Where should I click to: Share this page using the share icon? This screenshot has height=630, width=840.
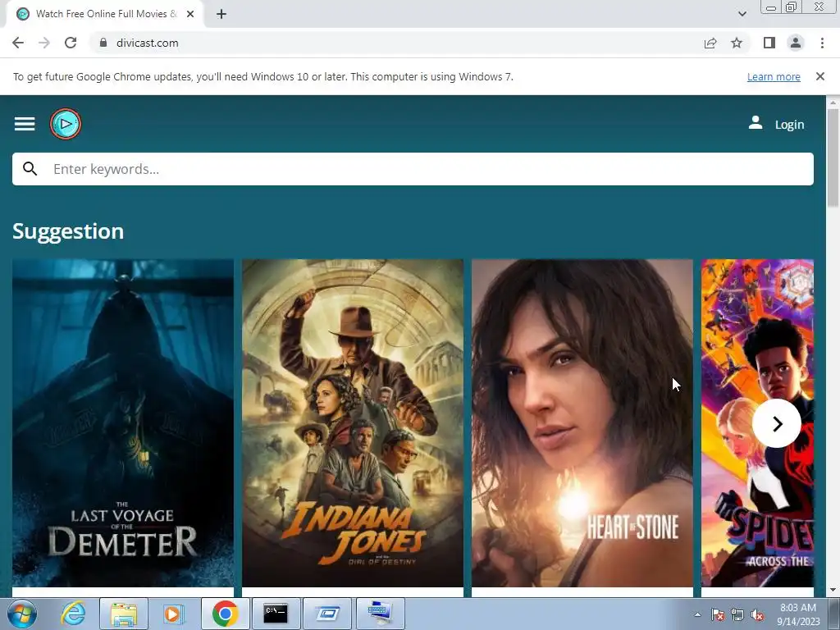[x=710, y=43]
